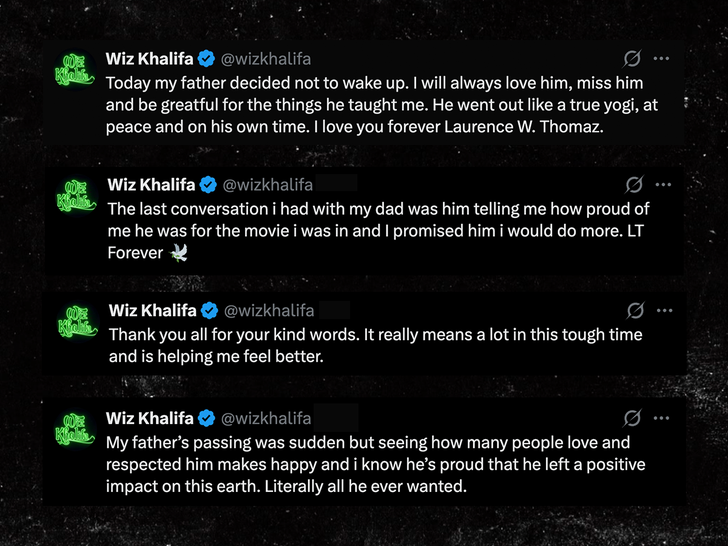Click @wizkhalifa handle on the "last conversation" tweet

pyautogui.click(x=267, y=185)
